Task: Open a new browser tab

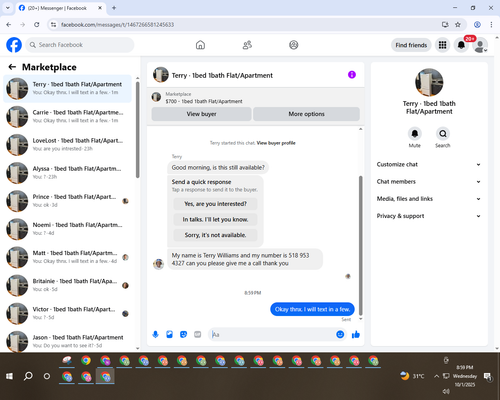Action: coord(114,8)
